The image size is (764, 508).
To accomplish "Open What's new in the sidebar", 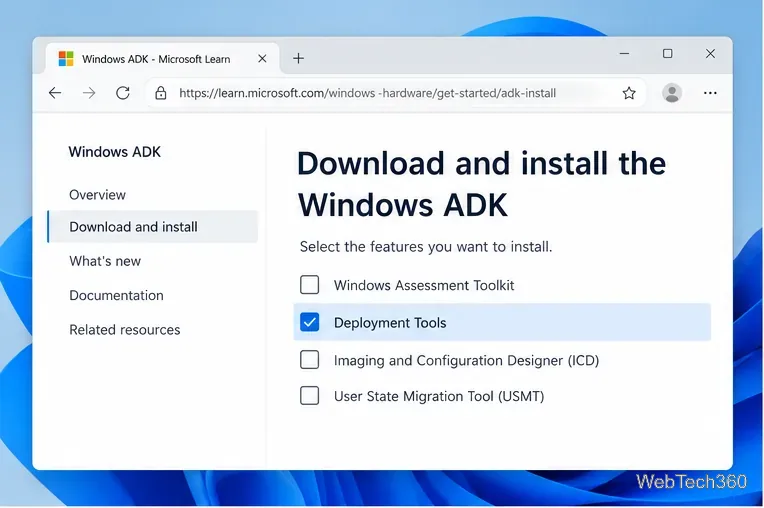I will [x=105, y=261].
